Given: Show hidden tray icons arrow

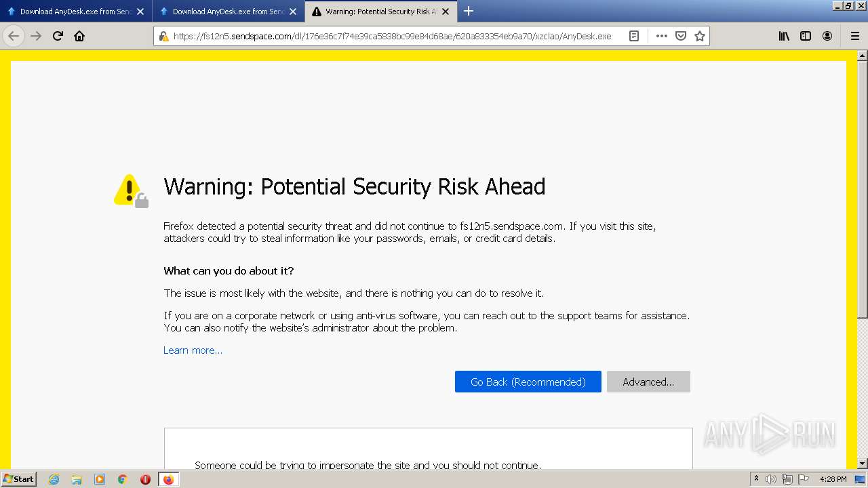Looking at the screenshot, I should (757, 479).
